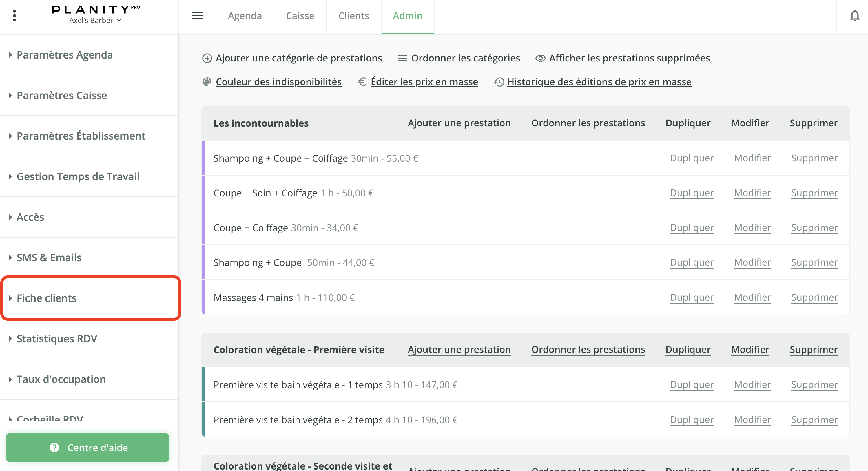Expand the Fiche clients section
This screenshot has width=868, height=471.
(47, 298)
